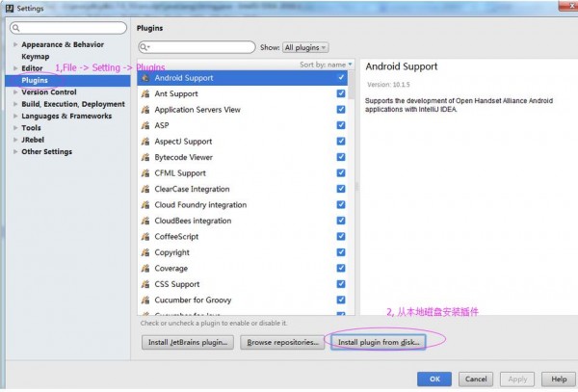Click the Copyright plugin icon
Viewport: 578px width, 392px height.
(145, 252)
